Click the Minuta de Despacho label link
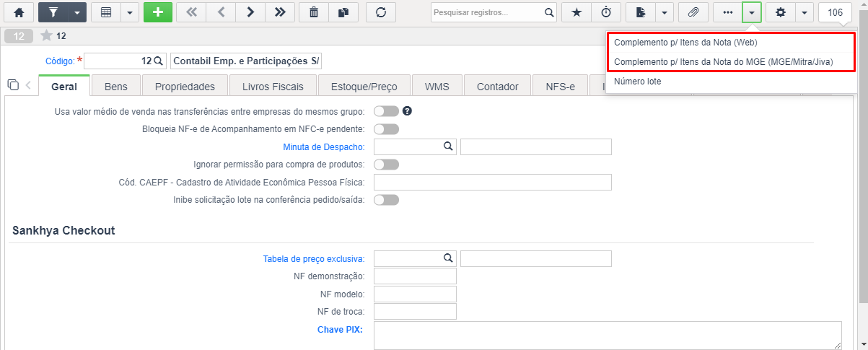 point(324,147)
